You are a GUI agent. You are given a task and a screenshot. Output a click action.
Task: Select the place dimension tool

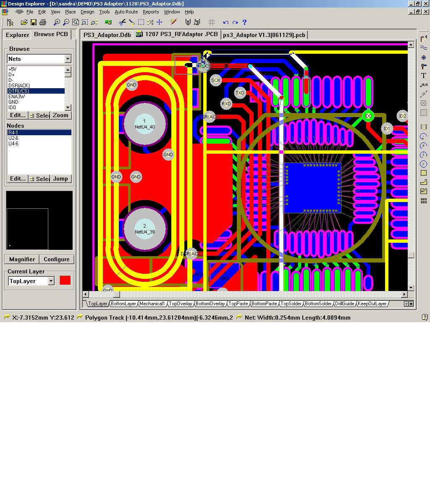[424, 94]
